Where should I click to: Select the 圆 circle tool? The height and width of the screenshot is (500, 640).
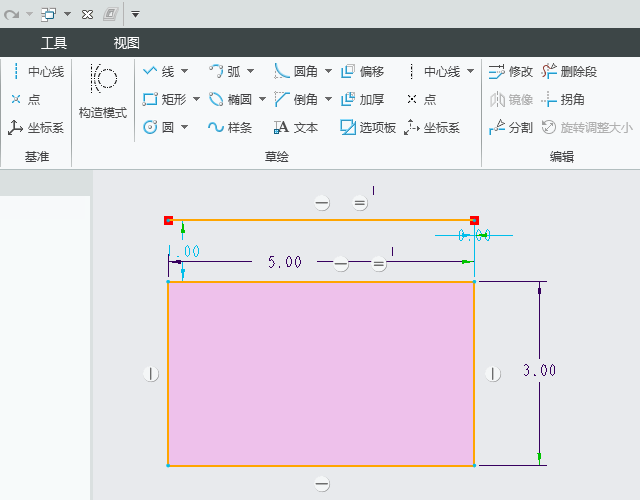click(159, 127)
